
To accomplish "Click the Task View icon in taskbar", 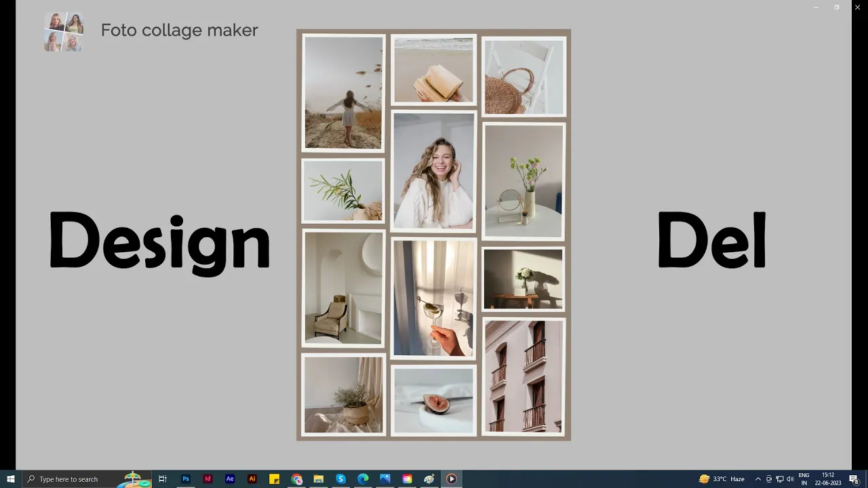I will pyautogui.click(x=163, y=479).
